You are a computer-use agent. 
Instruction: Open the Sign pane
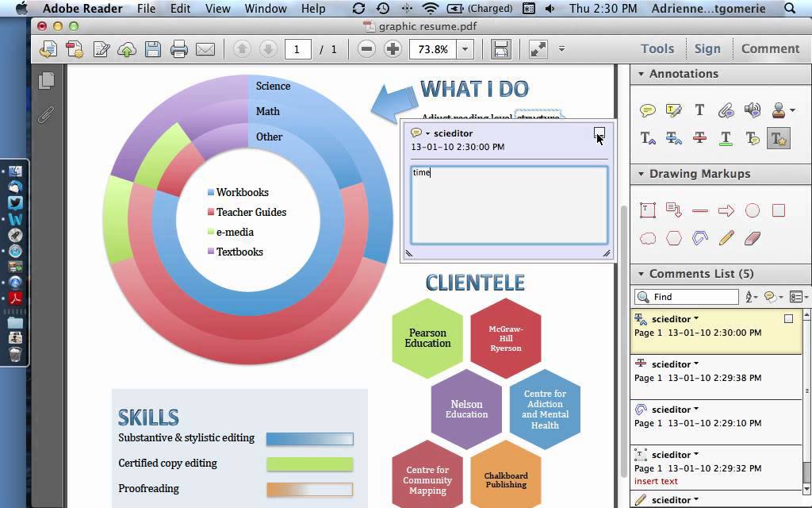tap(707, 48)
